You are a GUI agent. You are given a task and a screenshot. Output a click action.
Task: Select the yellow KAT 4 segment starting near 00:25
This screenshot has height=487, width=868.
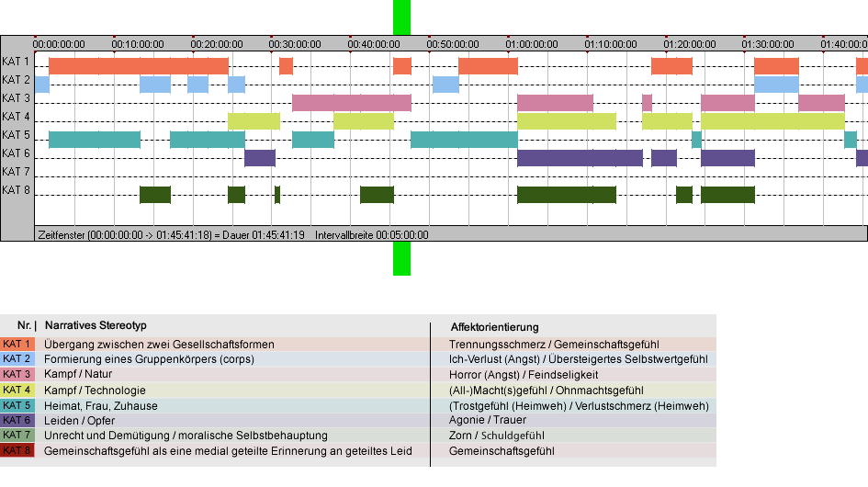[x=254, y=120]
